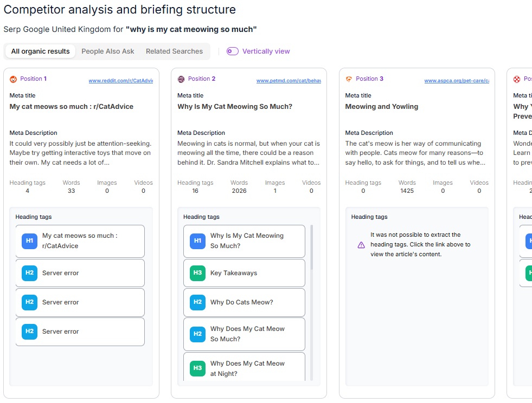
Task: Click the H2 badge next to 'Why Do Cats Meow?'
Action: [x=197, y=302]
